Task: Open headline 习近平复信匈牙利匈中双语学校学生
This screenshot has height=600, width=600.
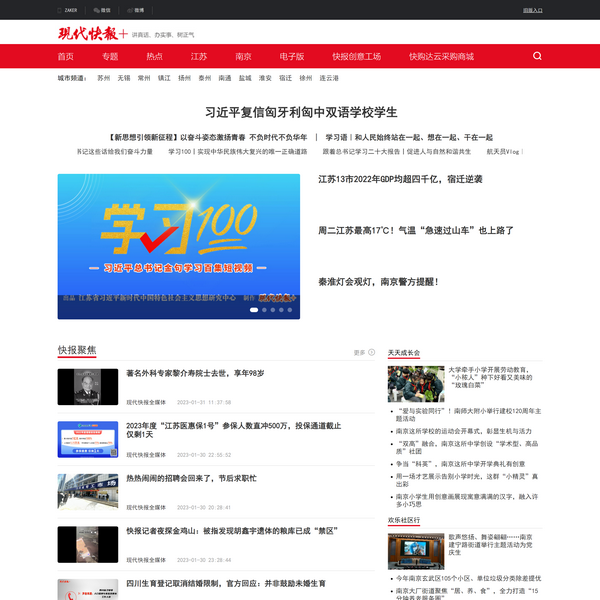Action: tap(301, 111)
